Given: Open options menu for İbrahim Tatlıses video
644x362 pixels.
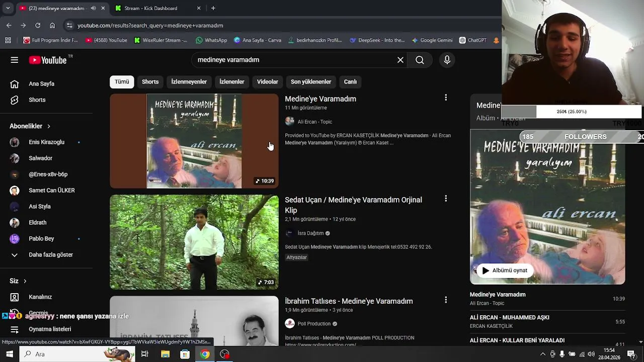Looking at the screenshot, I should [446, 300].
